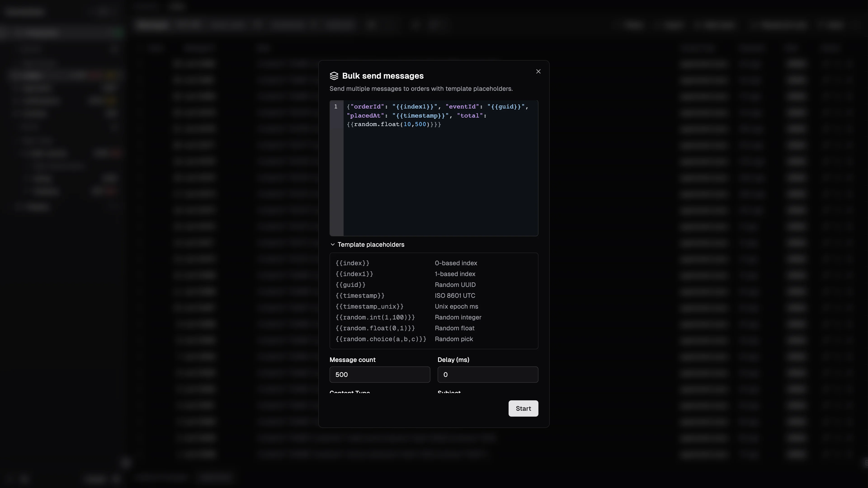This screenshot has width=868, height=488.
Task: Click the "Random integer" description text
Action: (458, 317)
